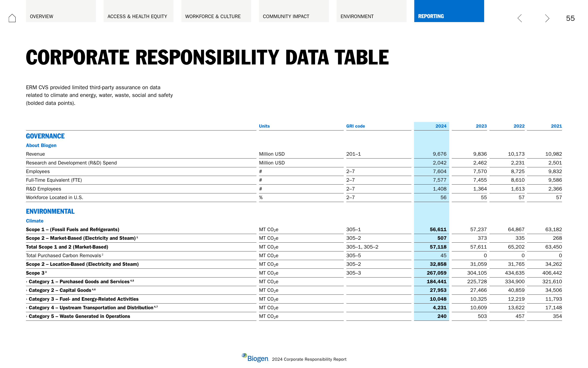Click 2024 R&D spend value 2,042
588x368 pixels.
pyautogui.click(x=439, y=163)
